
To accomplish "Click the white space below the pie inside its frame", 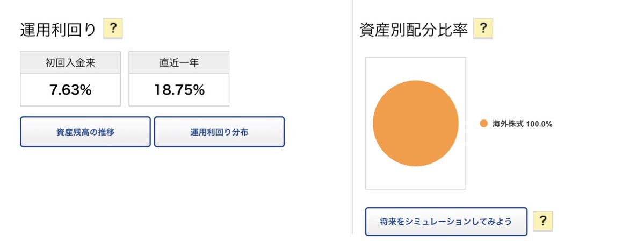I will coord(415,178).
